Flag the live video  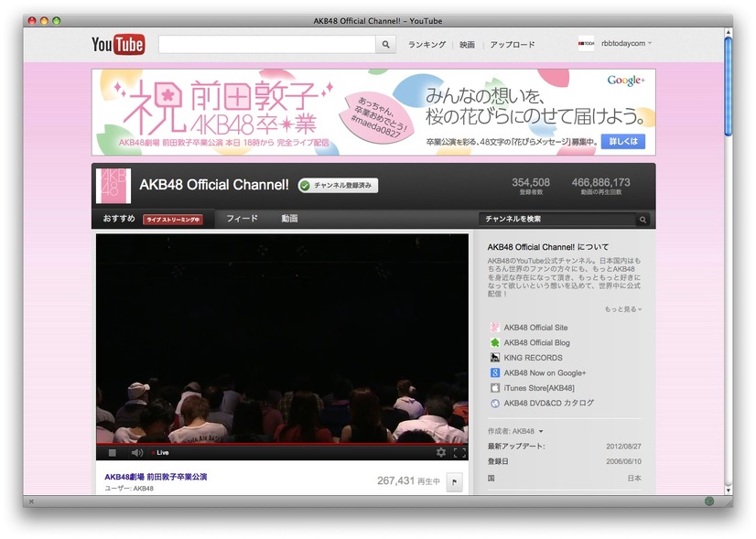[x=454, y=481]
